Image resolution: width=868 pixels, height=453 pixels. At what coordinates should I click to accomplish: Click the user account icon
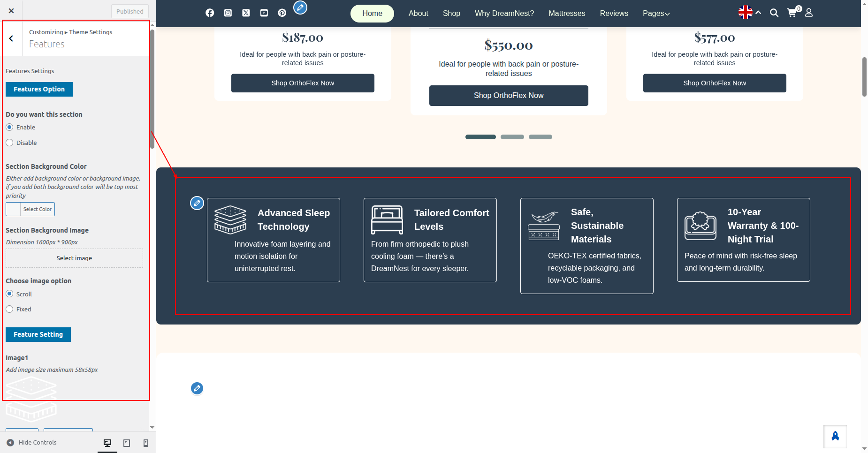click(809, 13)
